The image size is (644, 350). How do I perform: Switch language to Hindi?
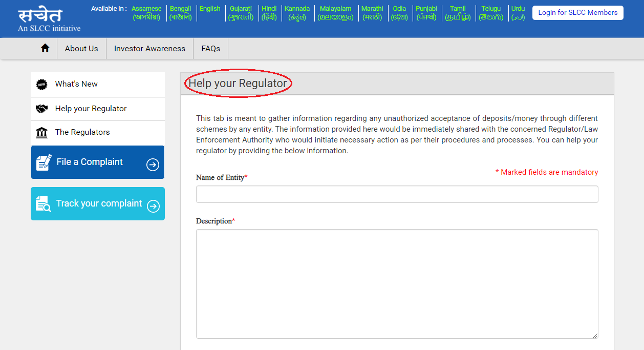pos(269,13)
